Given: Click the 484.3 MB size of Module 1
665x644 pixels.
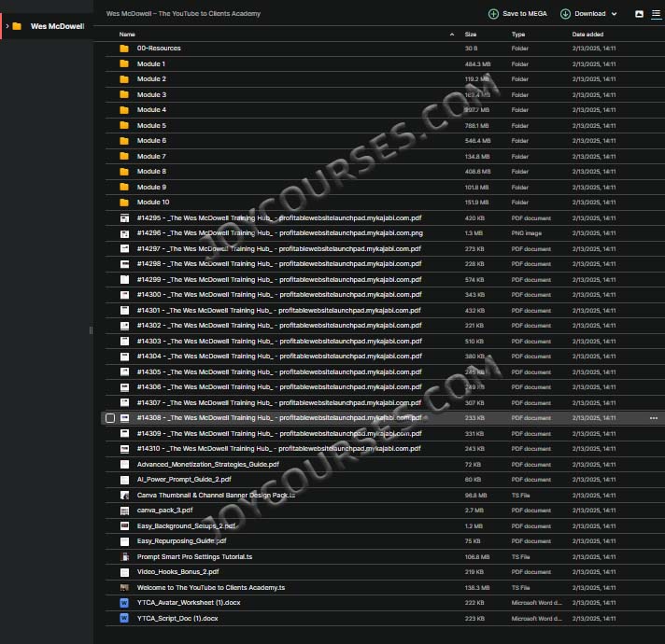Looking at the screenshot, I should coord(477,64).
